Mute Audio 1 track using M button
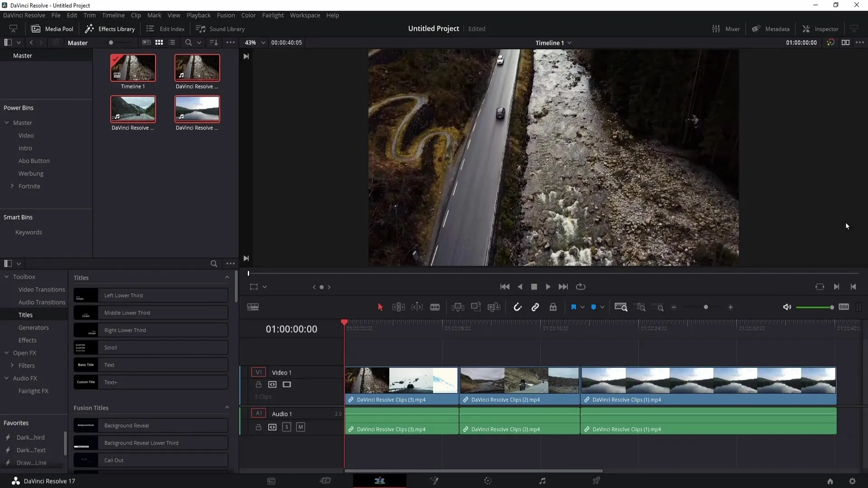Screen dimensions: 868x488 click(301, 427)
